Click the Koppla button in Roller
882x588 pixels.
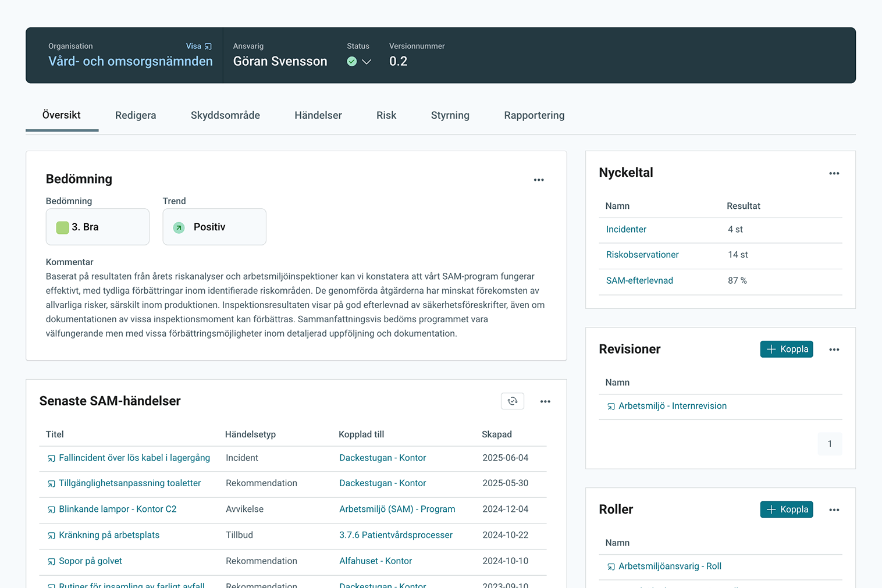coord(787,509)
